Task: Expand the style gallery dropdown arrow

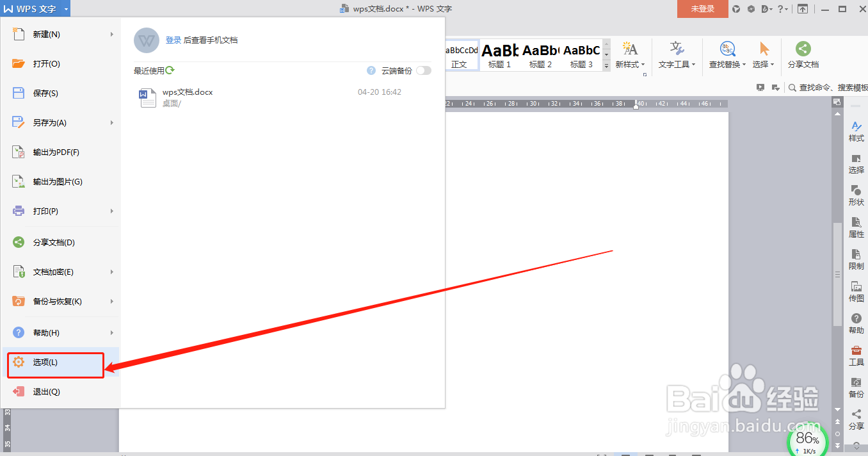Action: [x=607, y=65]
